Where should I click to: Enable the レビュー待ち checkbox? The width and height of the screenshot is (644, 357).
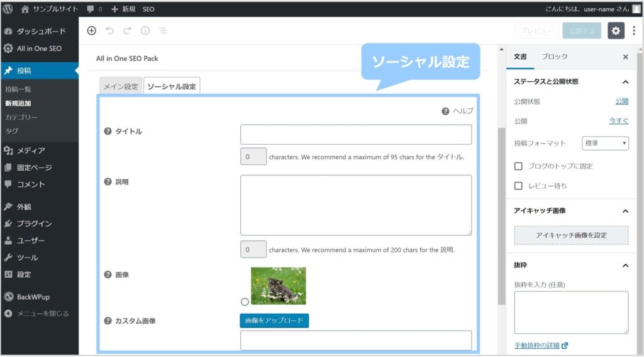518,186
